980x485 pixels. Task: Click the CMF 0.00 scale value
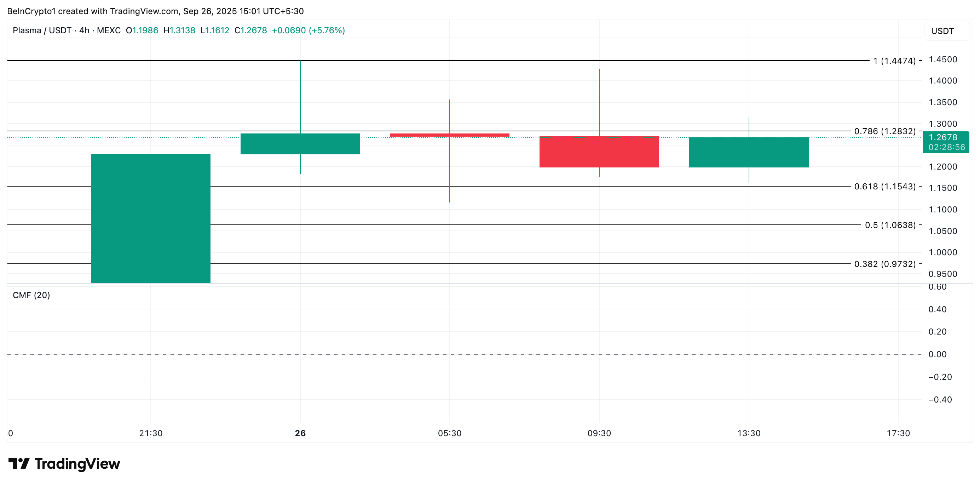point(937,354)
